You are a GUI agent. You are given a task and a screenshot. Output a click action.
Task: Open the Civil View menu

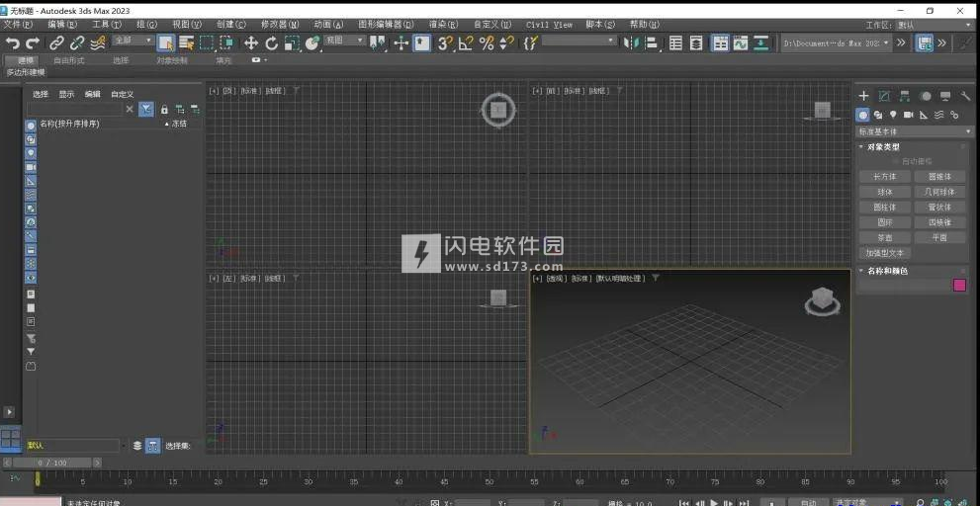pos(549,25)
